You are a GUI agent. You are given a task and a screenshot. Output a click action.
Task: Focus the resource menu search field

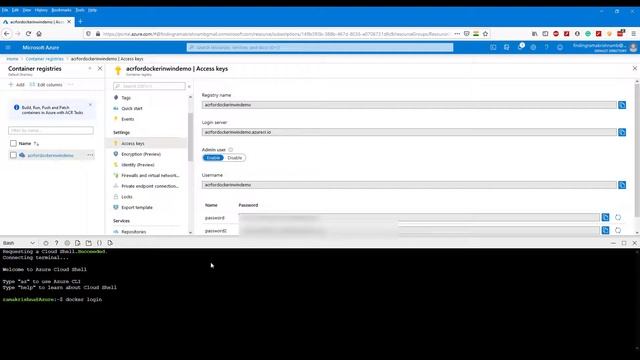pyautogui.click(x=149, y=86)
